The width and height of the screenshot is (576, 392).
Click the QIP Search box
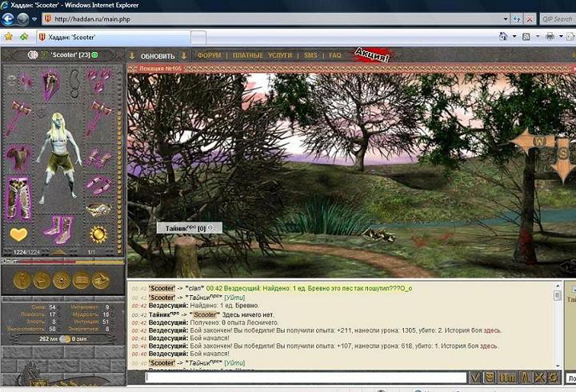[558, 19]
